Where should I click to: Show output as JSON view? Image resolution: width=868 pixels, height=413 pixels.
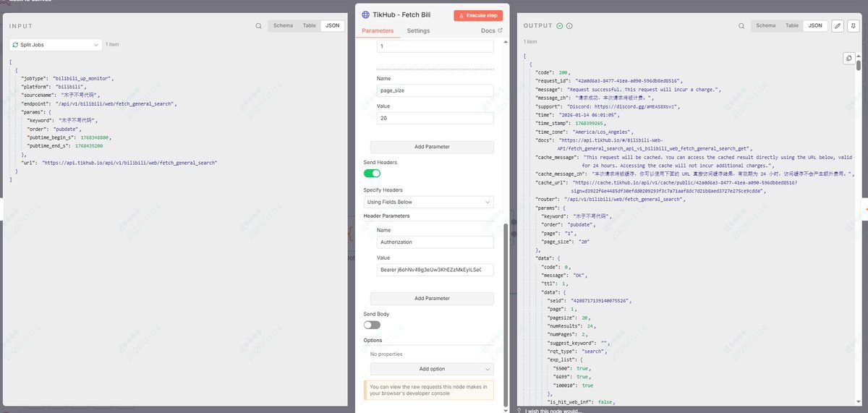[815, 26]
